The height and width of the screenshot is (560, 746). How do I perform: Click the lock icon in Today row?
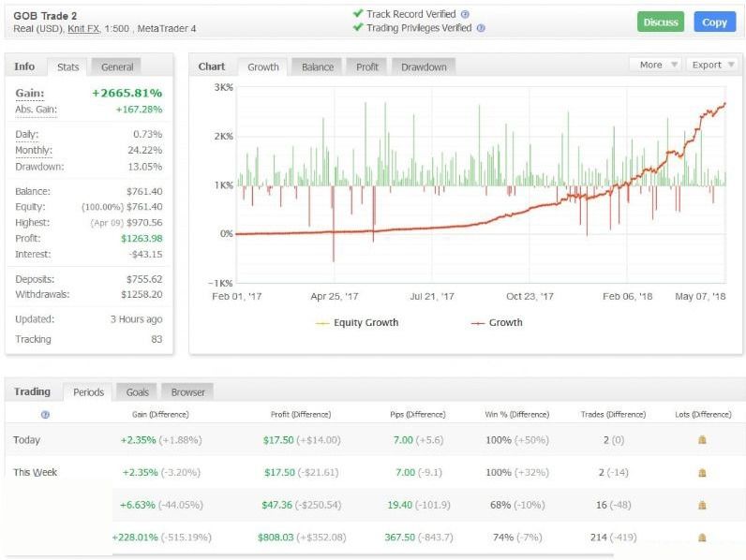pyautogui.click(x=702, y=440)
